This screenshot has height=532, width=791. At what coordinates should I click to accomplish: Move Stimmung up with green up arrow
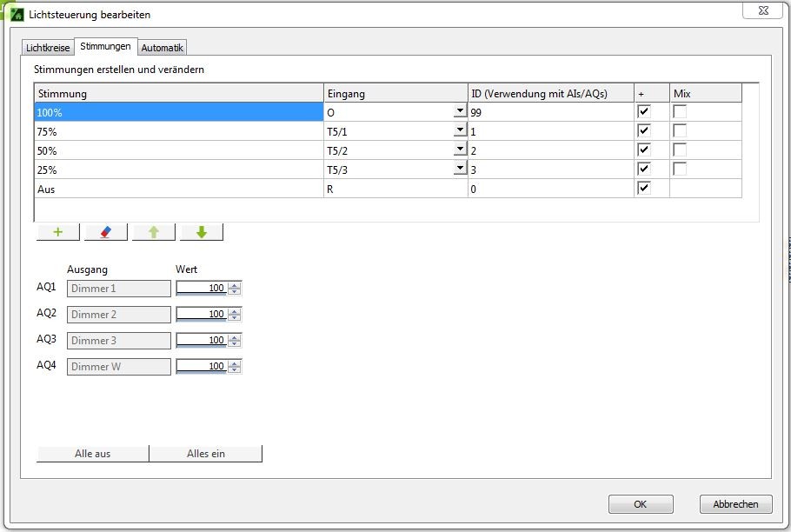pos(153,232)
